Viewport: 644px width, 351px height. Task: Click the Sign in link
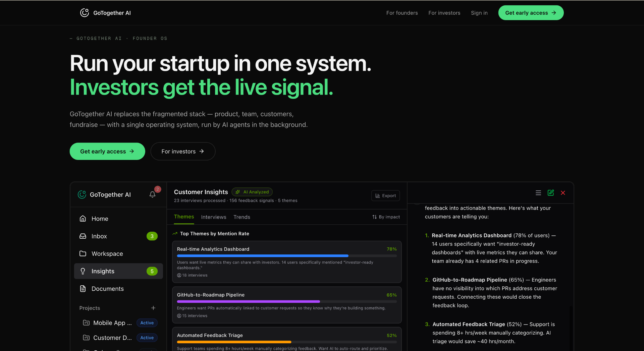[x=479, y=13]
